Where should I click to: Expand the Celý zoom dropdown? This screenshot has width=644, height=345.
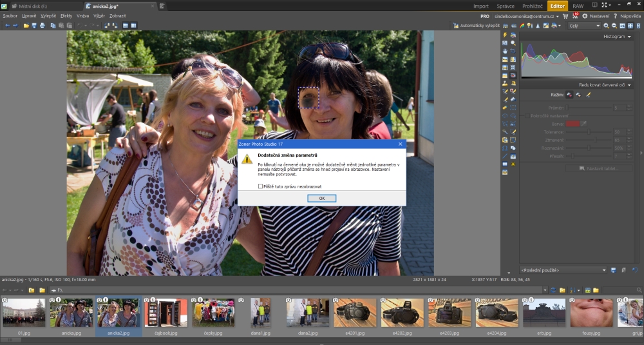(x=584, y=26)
